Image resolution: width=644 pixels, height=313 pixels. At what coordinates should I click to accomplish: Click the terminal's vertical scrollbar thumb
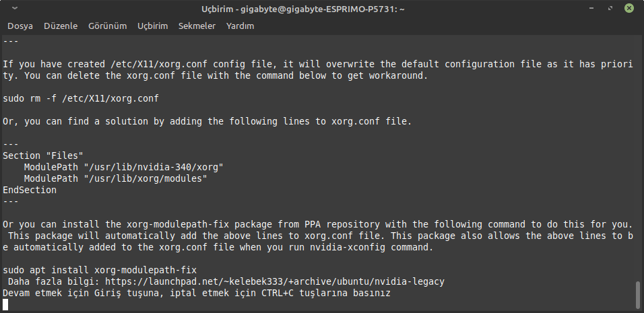click(637, 293)
